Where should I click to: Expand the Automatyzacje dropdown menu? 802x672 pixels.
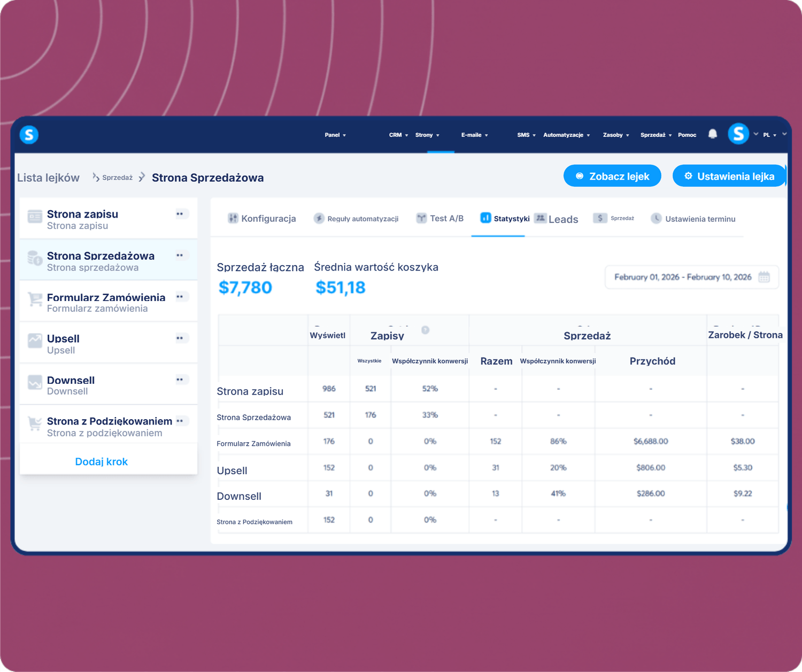click(x=567, y=135)
